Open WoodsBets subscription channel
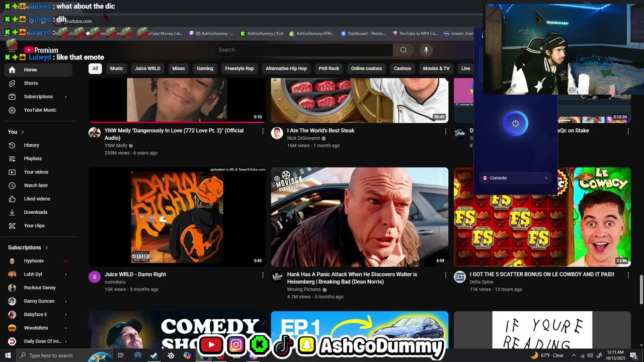This screenshot has width=644, height=362. [x=36, y=328]
